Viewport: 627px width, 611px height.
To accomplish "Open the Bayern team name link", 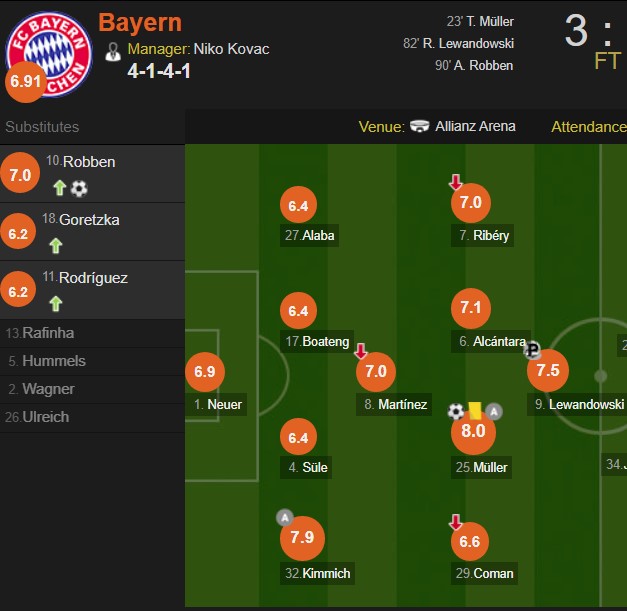I will click(x=140, y=22).
